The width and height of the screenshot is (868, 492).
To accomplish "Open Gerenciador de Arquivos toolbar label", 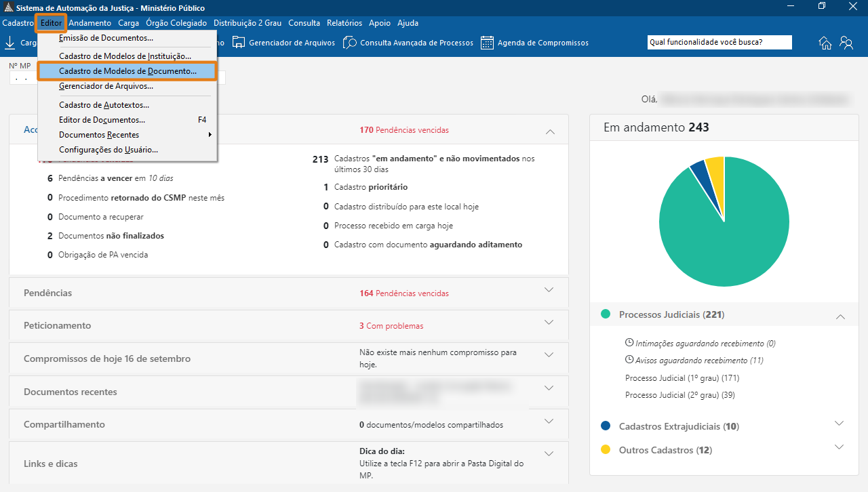I will pyautogui.click(x=292, y=43).
